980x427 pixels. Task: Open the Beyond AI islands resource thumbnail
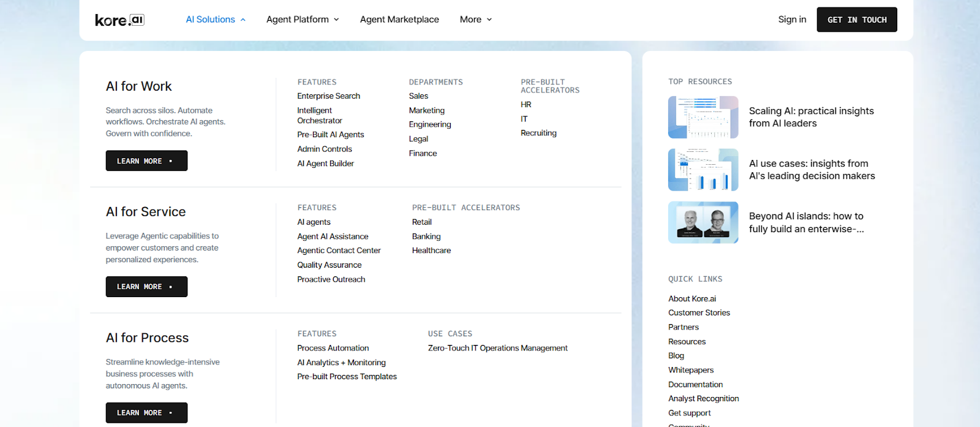703,222
